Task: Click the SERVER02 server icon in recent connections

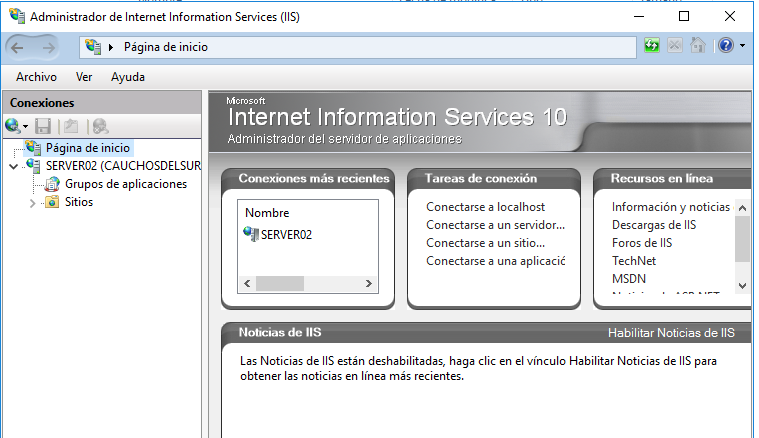Action: pos(251,234)
